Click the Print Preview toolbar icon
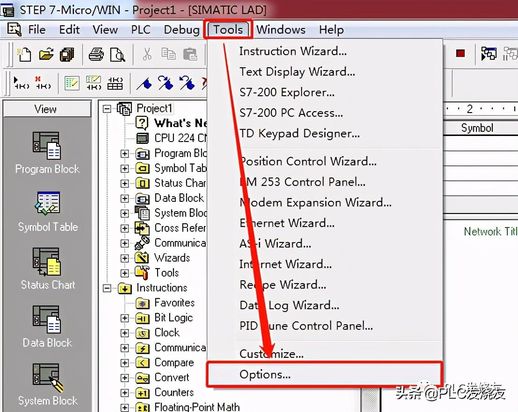This screenshot has height=412, width=518. (117, 55)
